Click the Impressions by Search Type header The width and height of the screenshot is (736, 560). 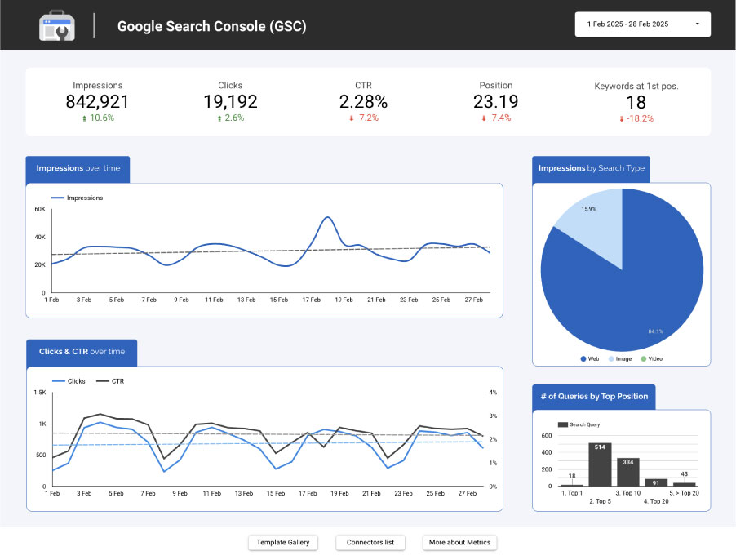[x=591, y=168]
